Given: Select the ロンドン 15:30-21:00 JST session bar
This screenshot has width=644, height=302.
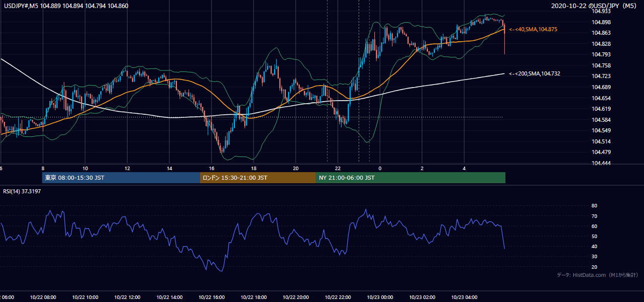Looking at the screenshot, I should [x=258, y=178].
